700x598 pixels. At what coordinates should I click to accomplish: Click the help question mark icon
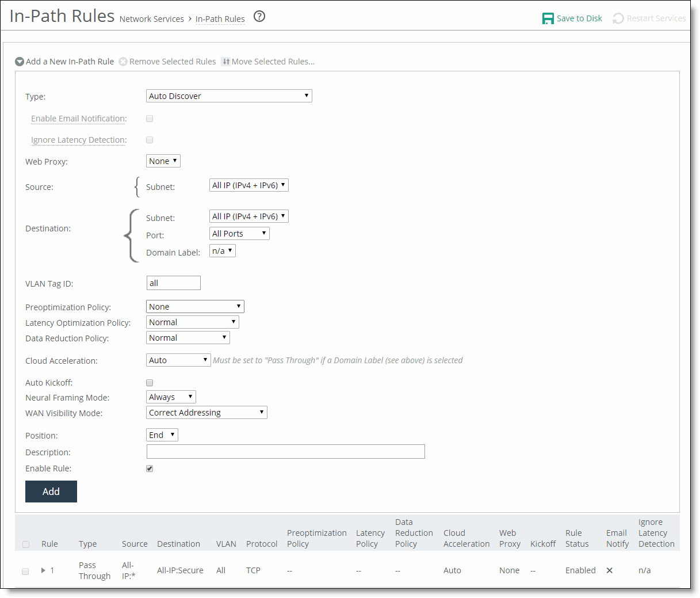coord(259,17)
